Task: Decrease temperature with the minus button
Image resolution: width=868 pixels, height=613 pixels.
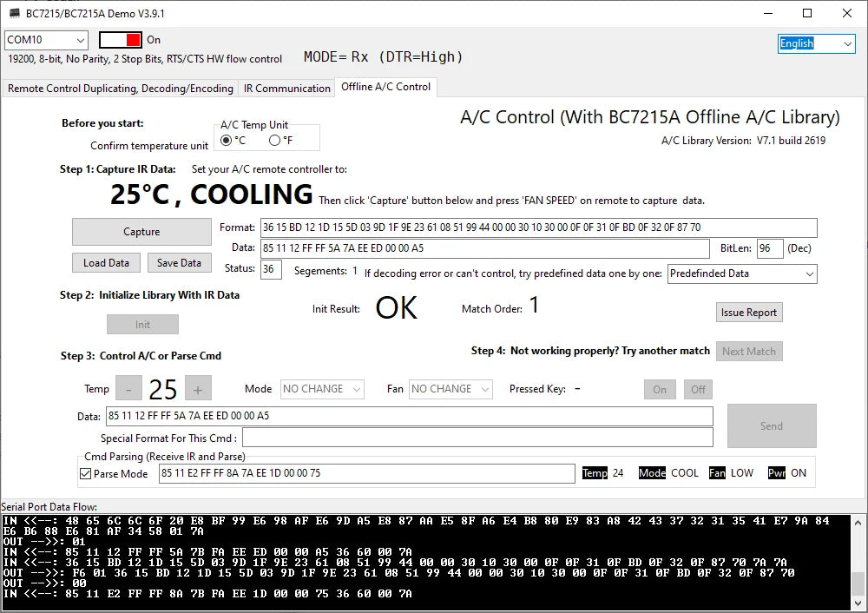Action: (x=128, y=389)
